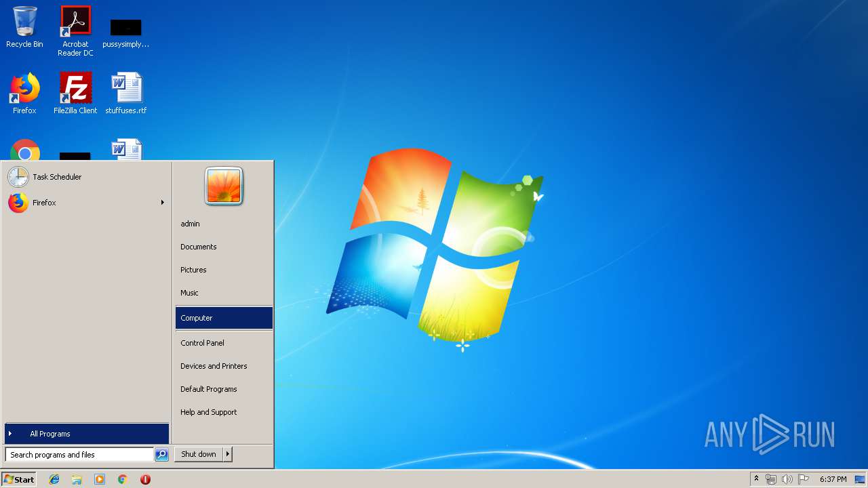Open Pictures from Start menu
Screen dimensions: 868x488
[224, 270]
